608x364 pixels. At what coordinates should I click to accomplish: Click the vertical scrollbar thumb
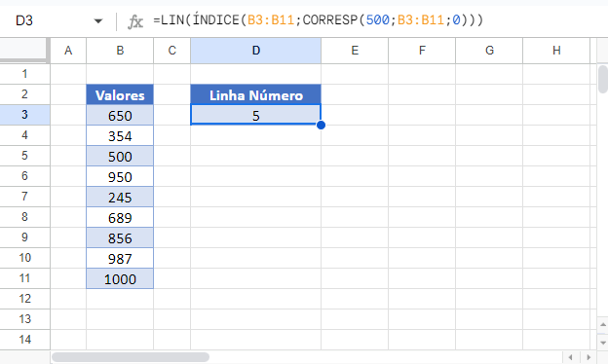click(x=603, y=80)
